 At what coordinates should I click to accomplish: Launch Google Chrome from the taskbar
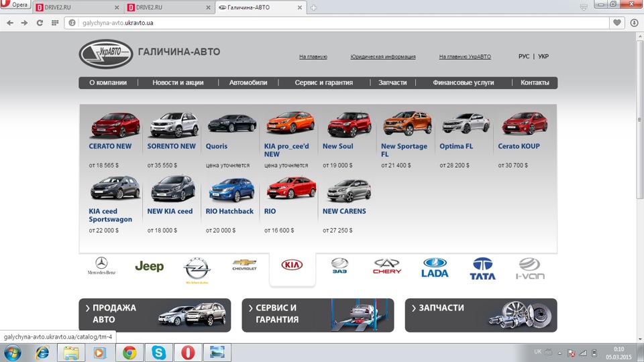coord(129,353)
